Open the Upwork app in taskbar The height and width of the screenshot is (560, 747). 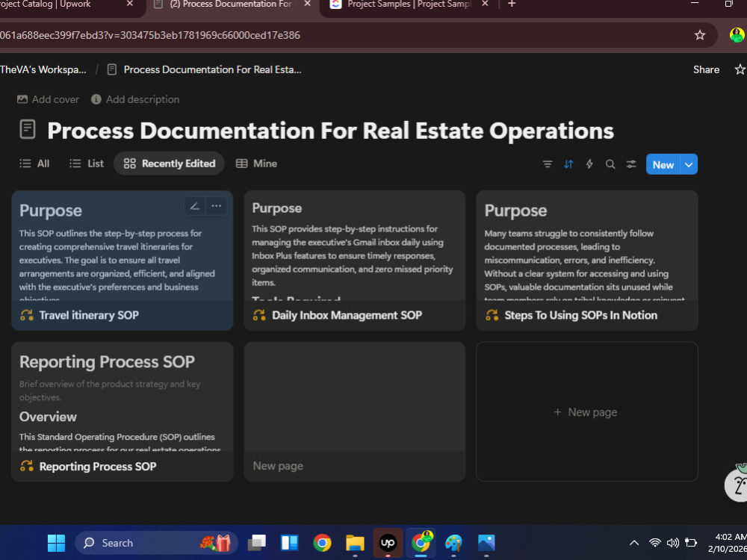click(x=388, y=543)
